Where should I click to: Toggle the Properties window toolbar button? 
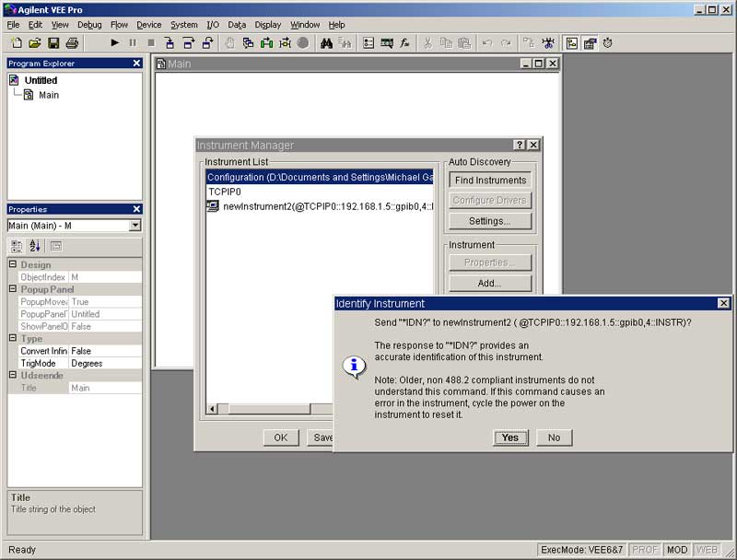point(590,43)
